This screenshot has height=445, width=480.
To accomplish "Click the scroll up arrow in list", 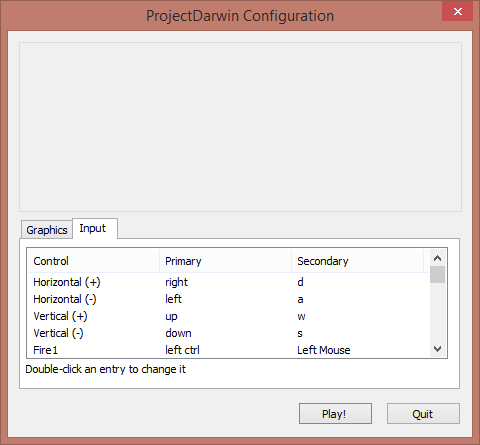I will (437, 258).
